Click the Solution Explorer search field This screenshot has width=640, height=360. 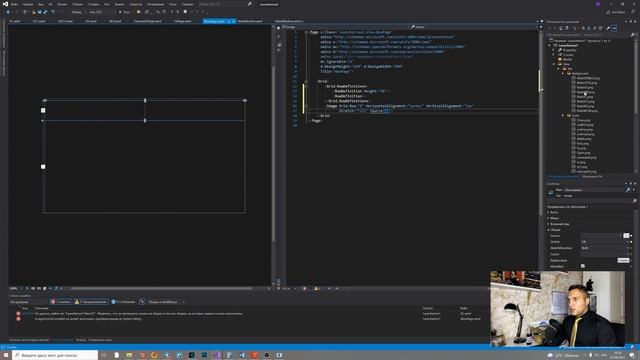589,35
